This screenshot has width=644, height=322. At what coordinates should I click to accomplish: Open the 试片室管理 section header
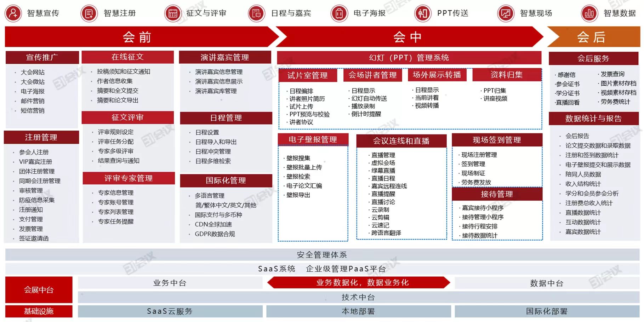click(307, 75)
